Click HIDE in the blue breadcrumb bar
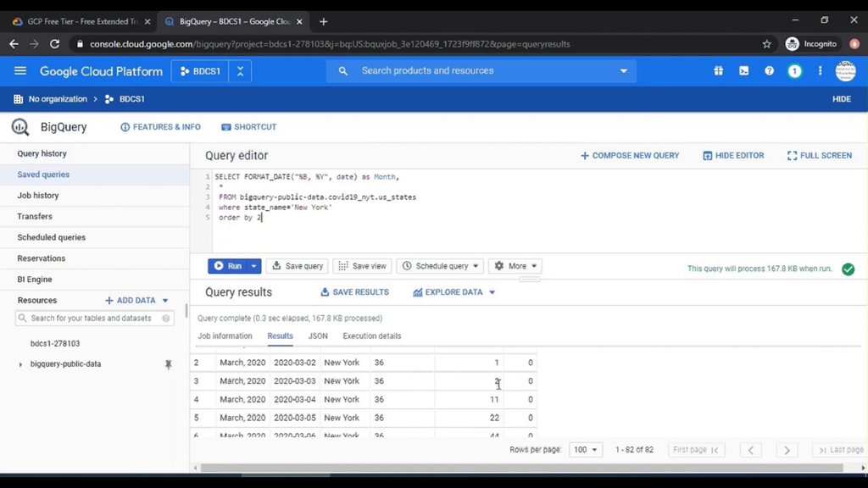Viewport: 868px width, 488px height. tap(842, 99)
